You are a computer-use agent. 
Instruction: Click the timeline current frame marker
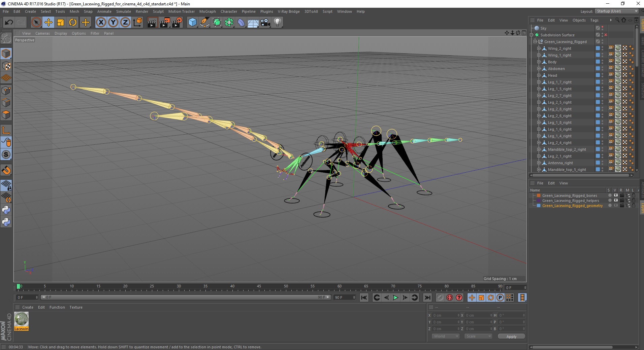[x=19, y=286]
